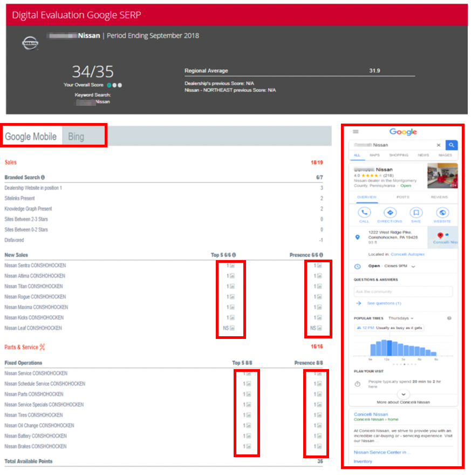
Task: Click the small map thumbnail beside address
Action: (x=443, y=237)
